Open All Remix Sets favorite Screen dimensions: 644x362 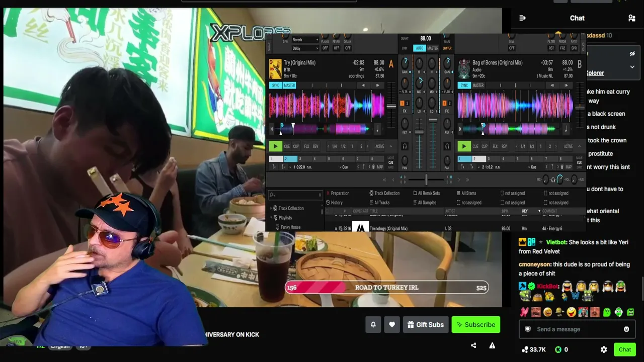tap(426, 193)
